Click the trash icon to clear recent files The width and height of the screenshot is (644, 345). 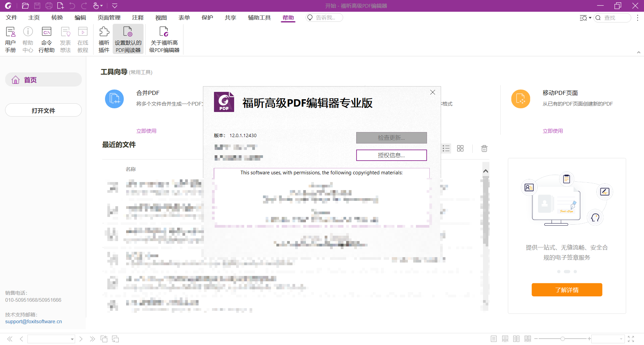click(484, 149)
